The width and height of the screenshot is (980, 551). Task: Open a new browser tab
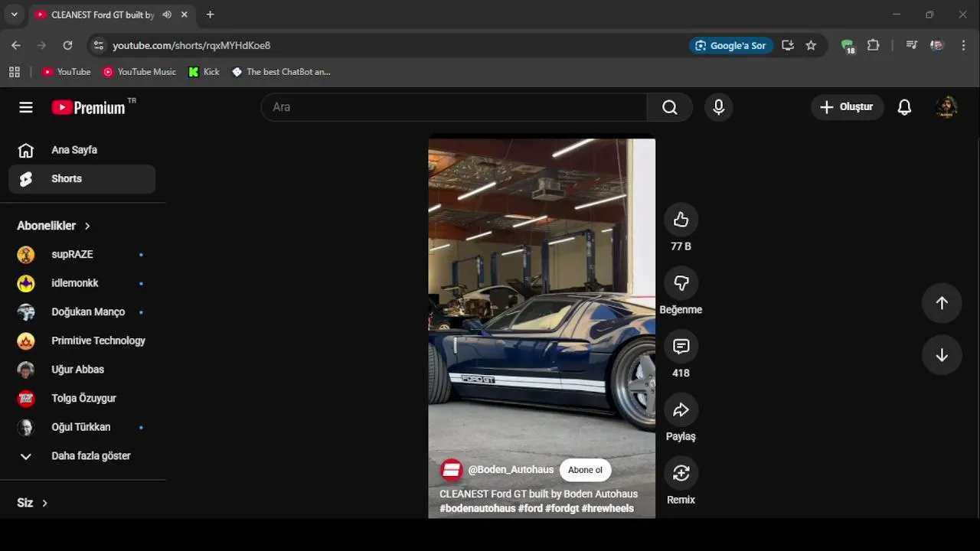tap(210, 15)
